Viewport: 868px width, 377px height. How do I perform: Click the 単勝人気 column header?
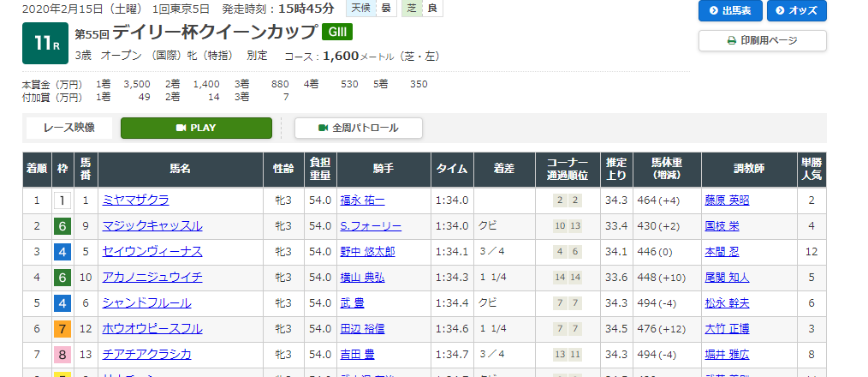pyautogui.click(x=812, y=169)
